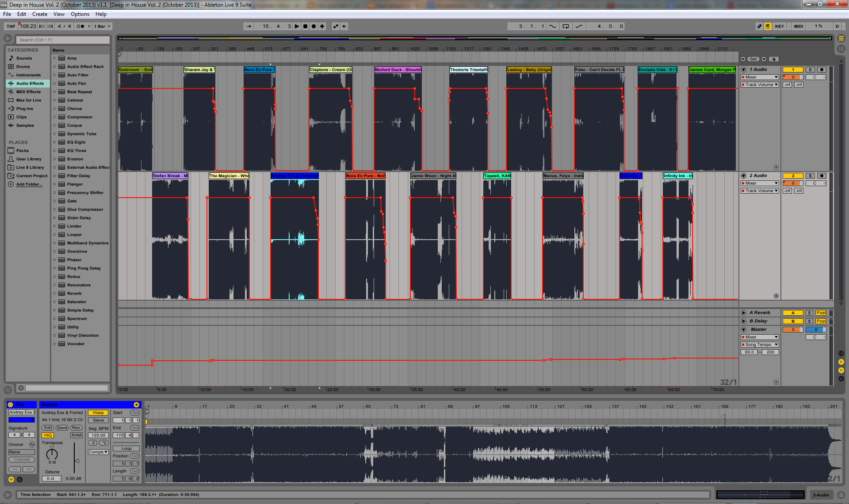
Task: Open the clip color chooser
Action: pyautogui.click(x=21, y=420)
